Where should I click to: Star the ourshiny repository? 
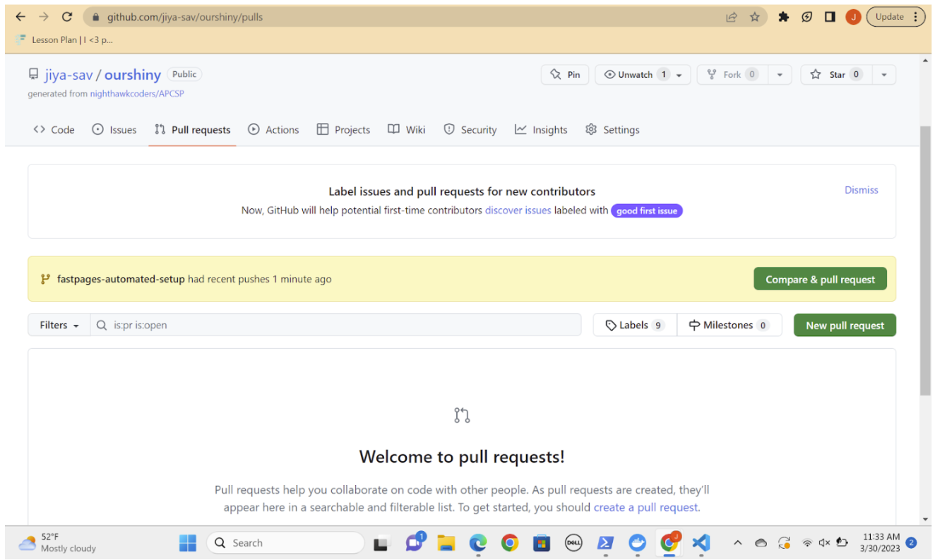coord(836,75)
